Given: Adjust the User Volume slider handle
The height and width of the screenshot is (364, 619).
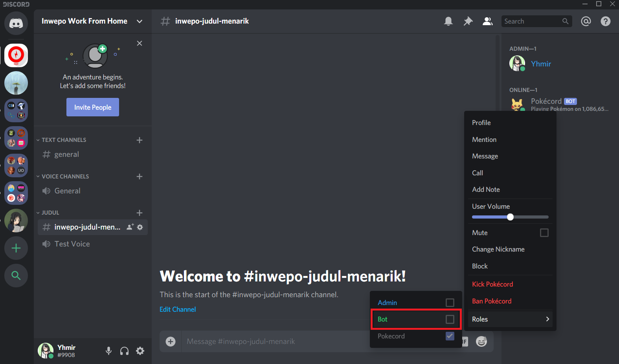Looking at the screenshot, I should coord(510,217).
